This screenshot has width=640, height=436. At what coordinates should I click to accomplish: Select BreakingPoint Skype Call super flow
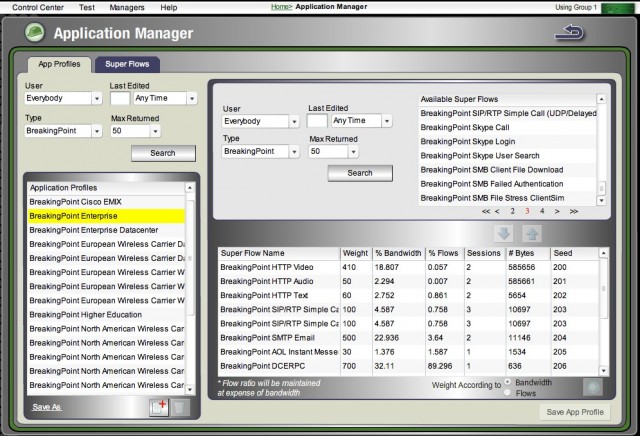tap(507, 127)
